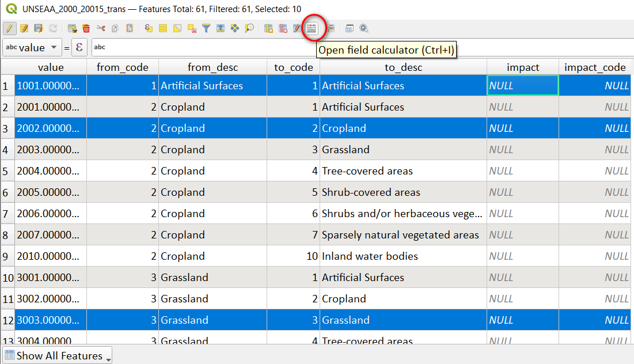Dock the attribute table window

(350, 28)
